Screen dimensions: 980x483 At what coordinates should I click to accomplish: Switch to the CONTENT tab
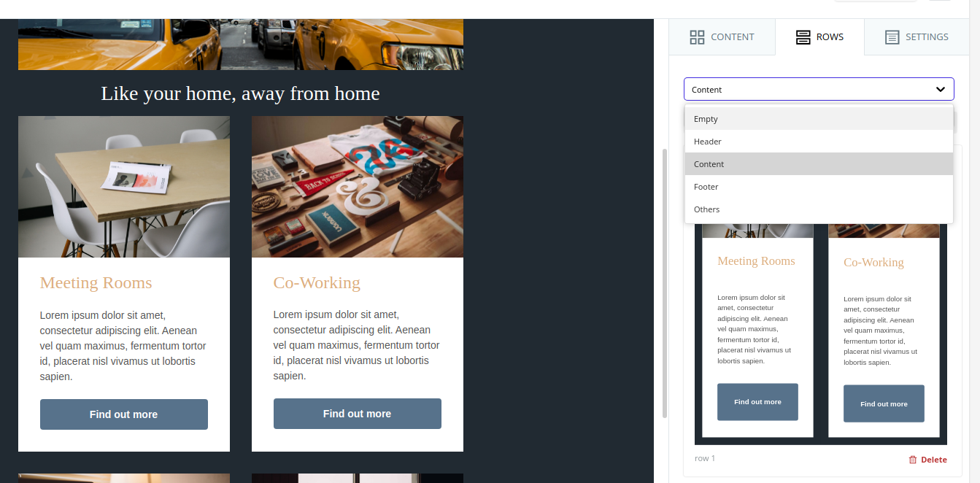[722, 37]
